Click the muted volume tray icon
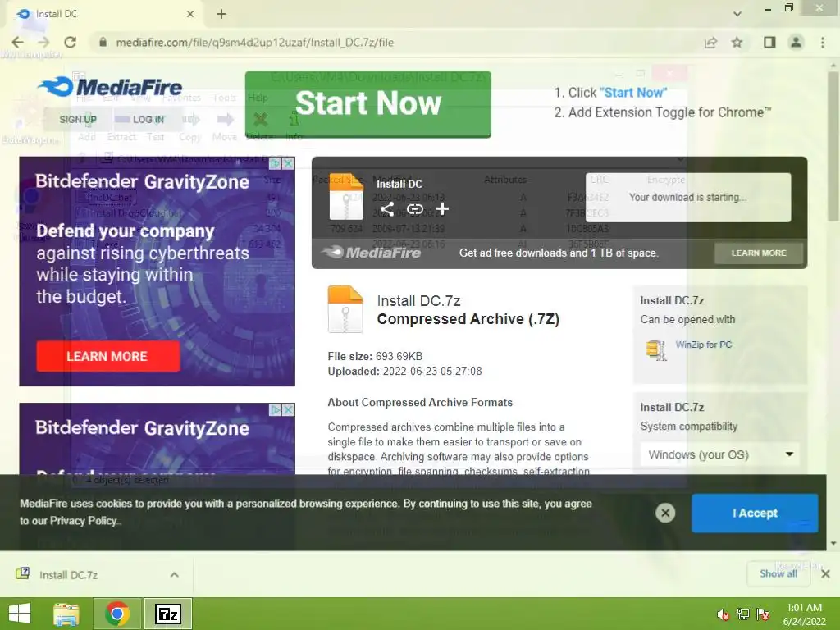This screenshot has height=630, width=840. [x=724, y=614]
